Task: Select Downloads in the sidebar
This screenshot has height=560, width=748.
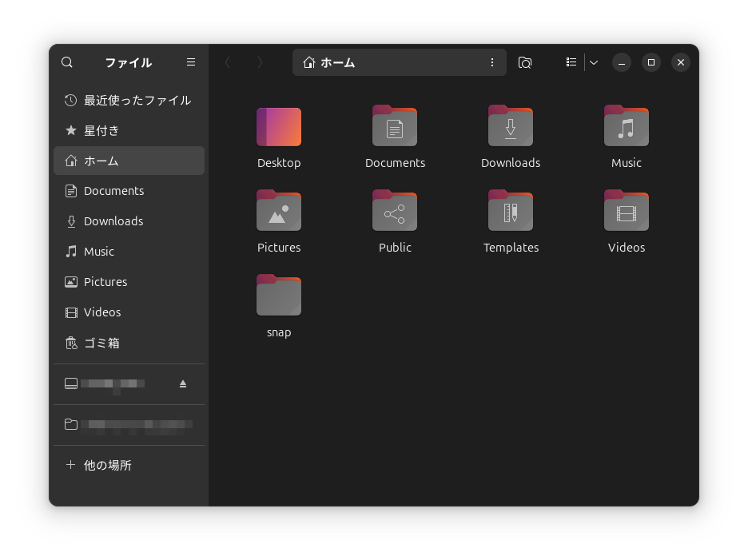Action: (129, 221)
